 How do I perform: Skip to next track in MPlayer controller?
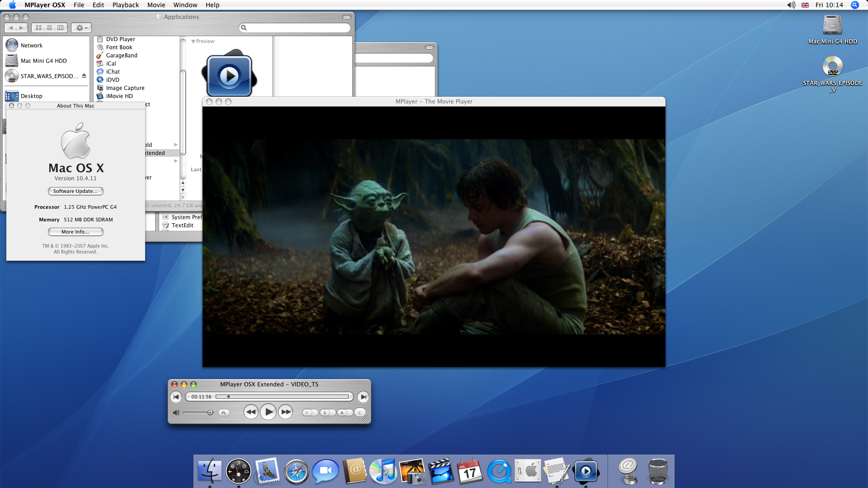363,397
